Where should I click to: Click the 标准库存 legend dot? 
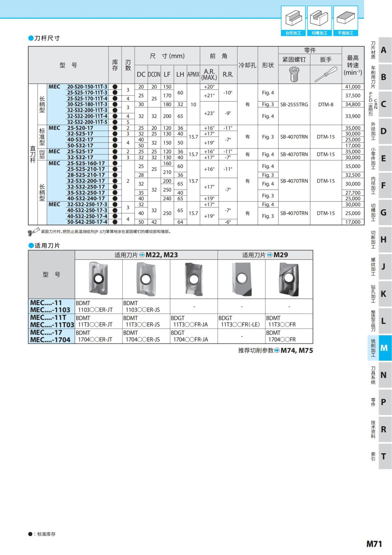(x=30, y=534)
